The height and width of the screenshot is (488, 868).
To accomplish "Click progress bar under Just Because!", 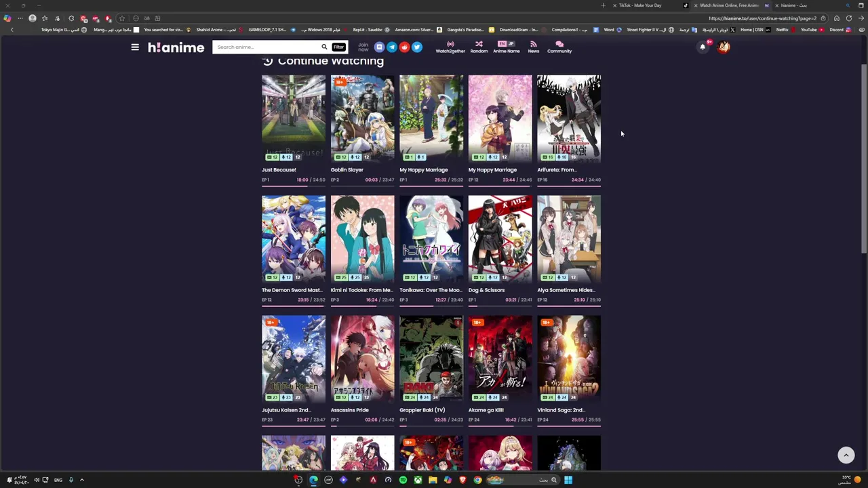I will [x=294, y=185].
